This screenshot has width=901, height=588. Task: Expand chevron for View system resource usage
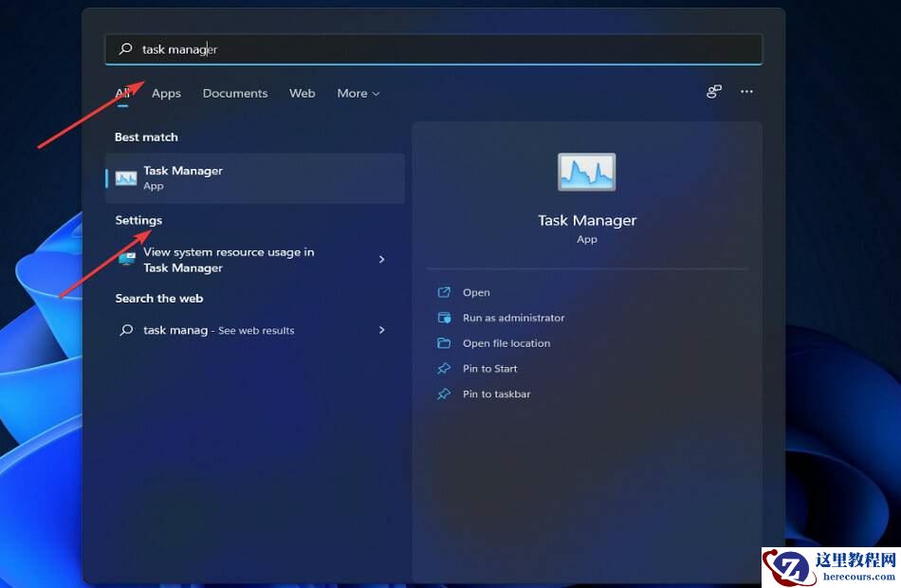pos(381,260)
